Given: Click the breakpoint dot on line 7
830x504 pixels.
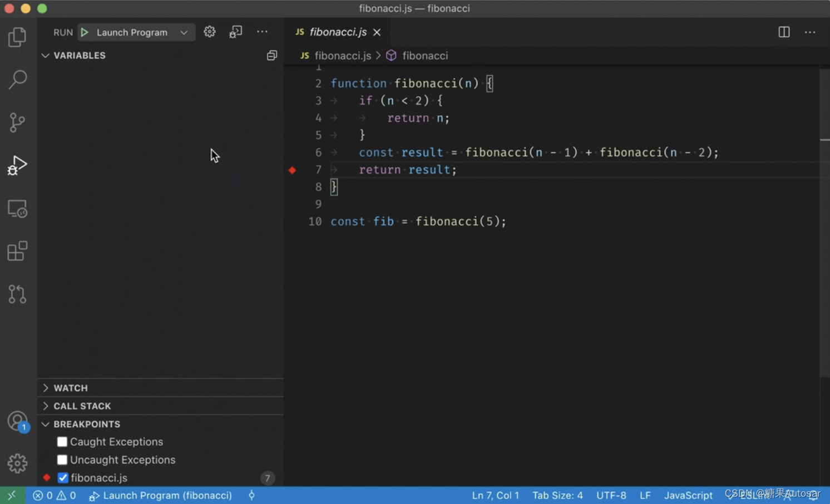Looking at the screenshot, I should [293, 170].
